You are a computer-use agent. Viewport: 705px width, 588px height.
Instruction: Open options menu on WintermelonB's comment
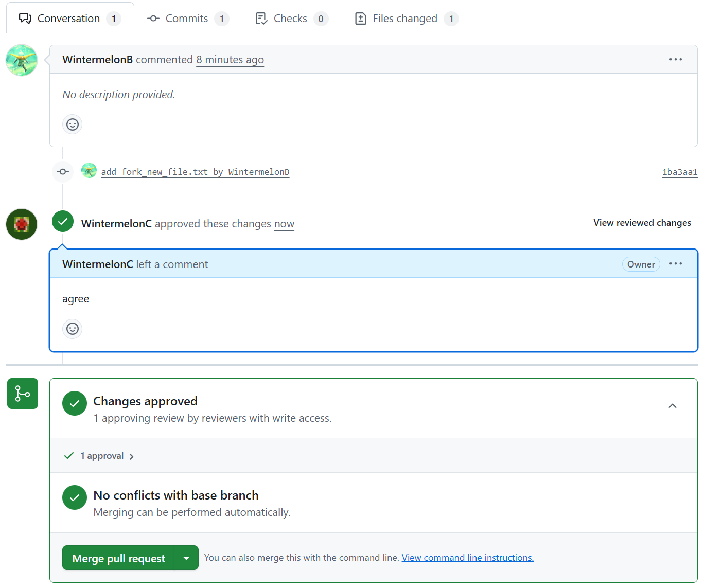pos(675,60)
